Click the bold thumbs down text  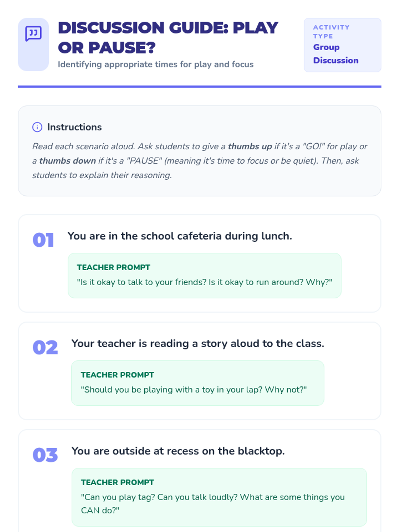click(67, 161)
